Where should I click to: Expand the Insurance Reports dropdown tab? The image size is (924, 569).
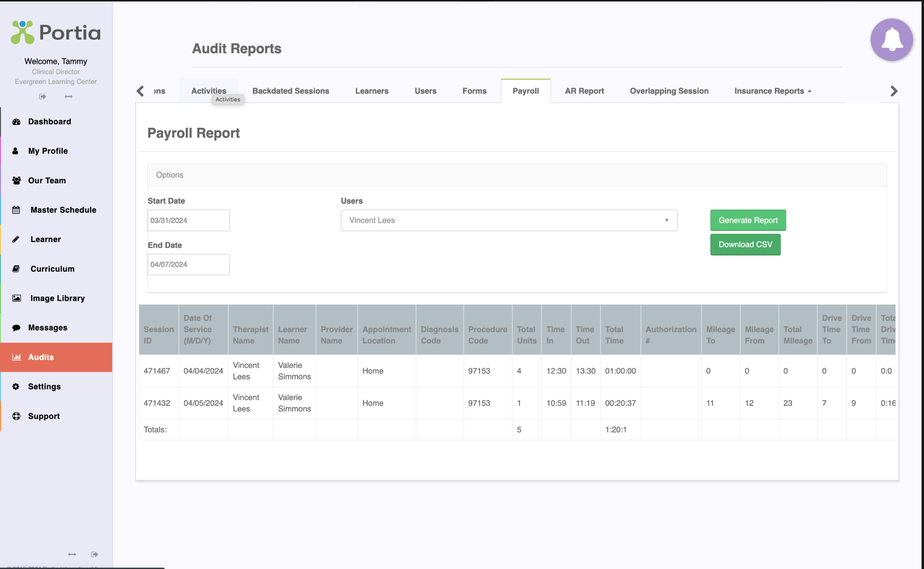pos(773,91)
